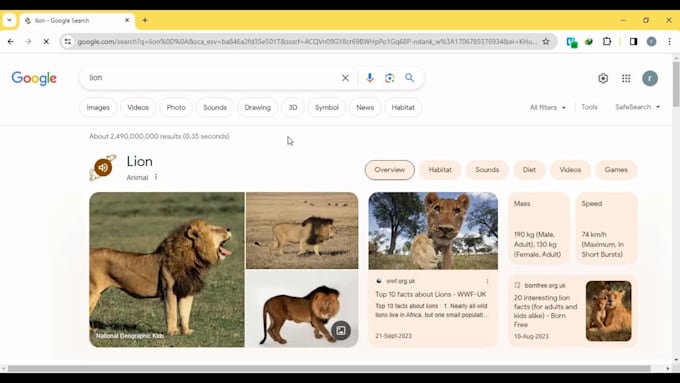Expand the All filters dropdown
This screenshot has height=383, width=680.
tap(547, 108)
